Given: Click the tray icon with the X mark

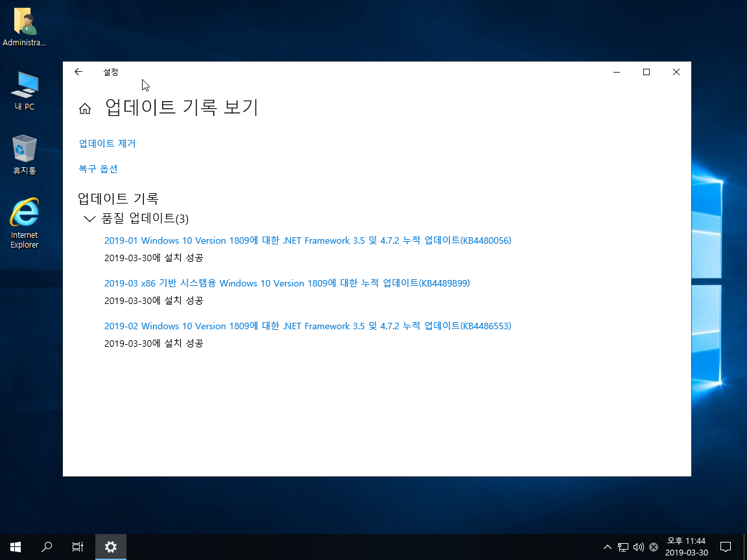Looking at the screenshot, I should coord(654,547).
